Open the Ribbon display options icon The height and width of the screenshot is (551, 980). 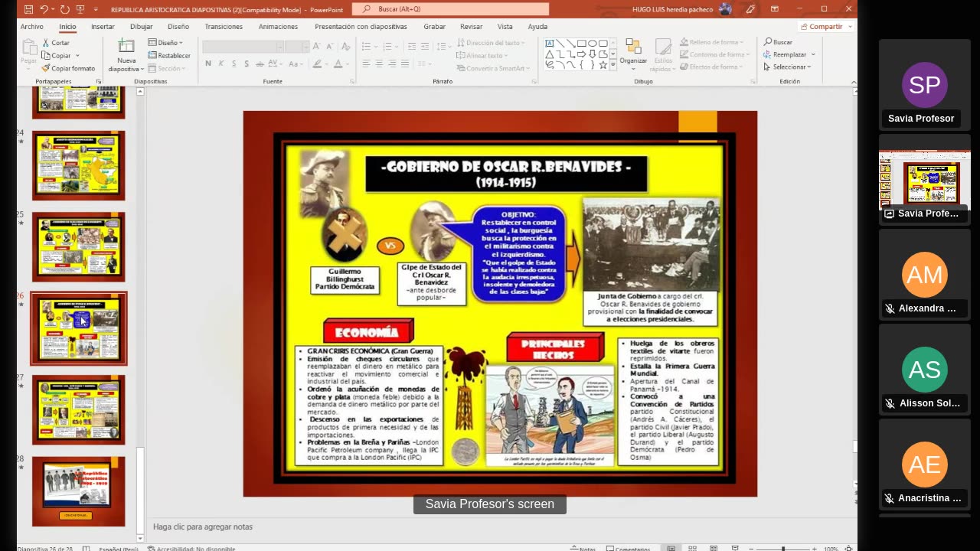(774, 9)
